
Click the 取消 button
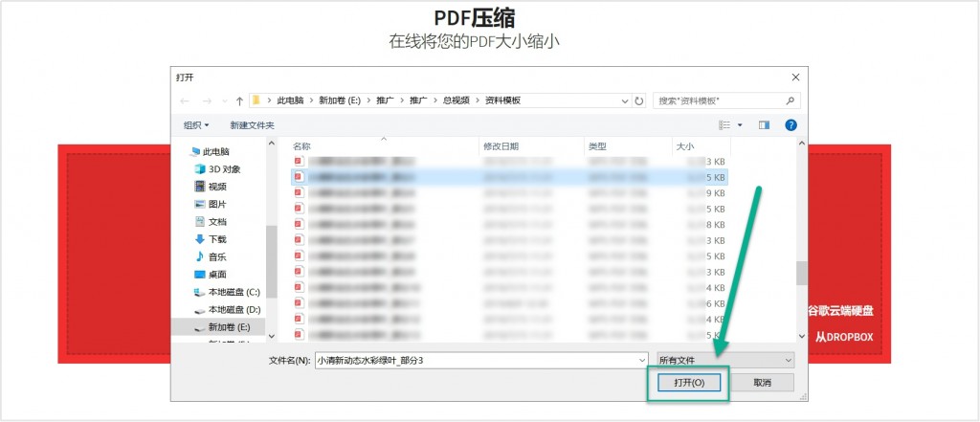(x=763, y=383)
